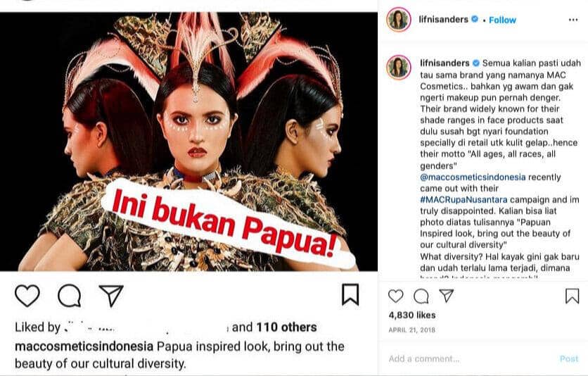View the 4,830 likes list

411,315
